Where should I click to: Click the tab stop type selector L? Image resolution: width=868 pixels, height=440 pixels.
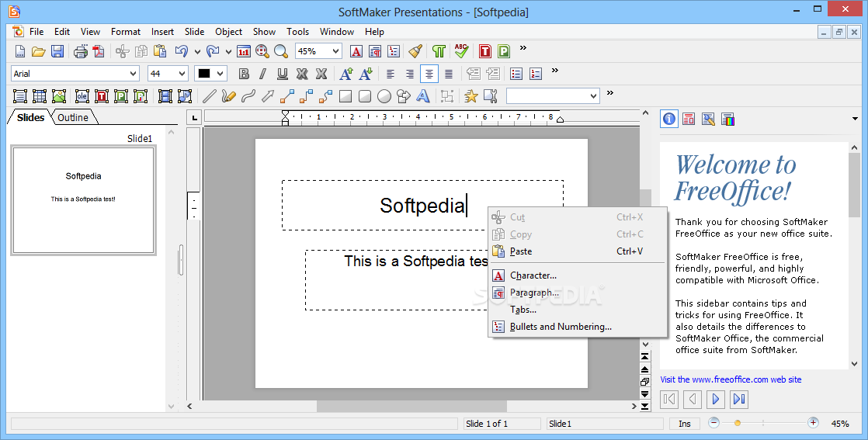194,117
